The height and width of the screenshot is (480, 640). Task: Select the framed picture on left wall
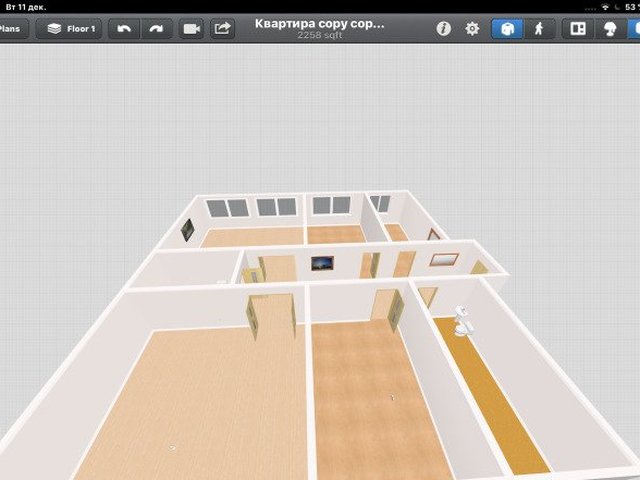(187, 230)
